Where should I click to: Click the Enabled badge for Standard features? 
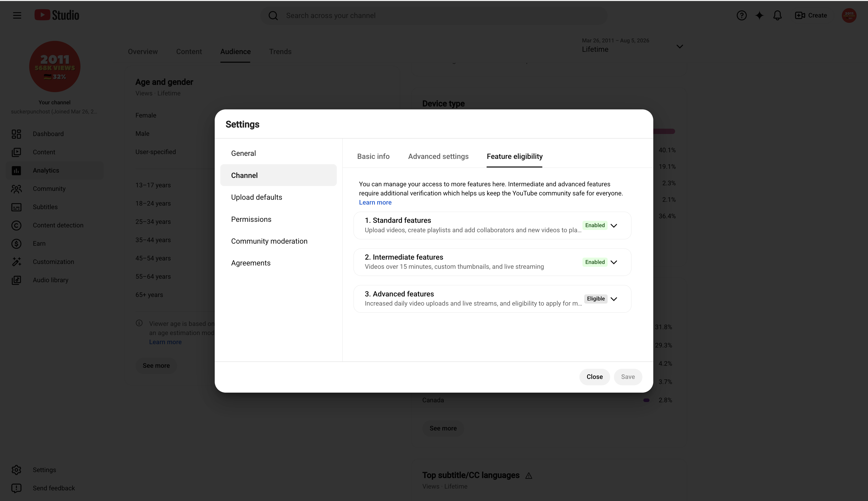tap(595, 225)
